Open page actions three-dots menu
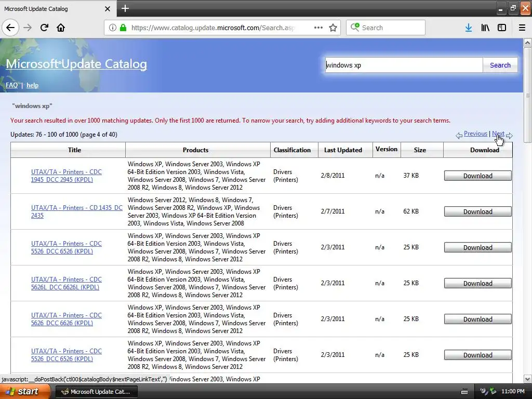 pyautogui.click(x=318, y=28)
